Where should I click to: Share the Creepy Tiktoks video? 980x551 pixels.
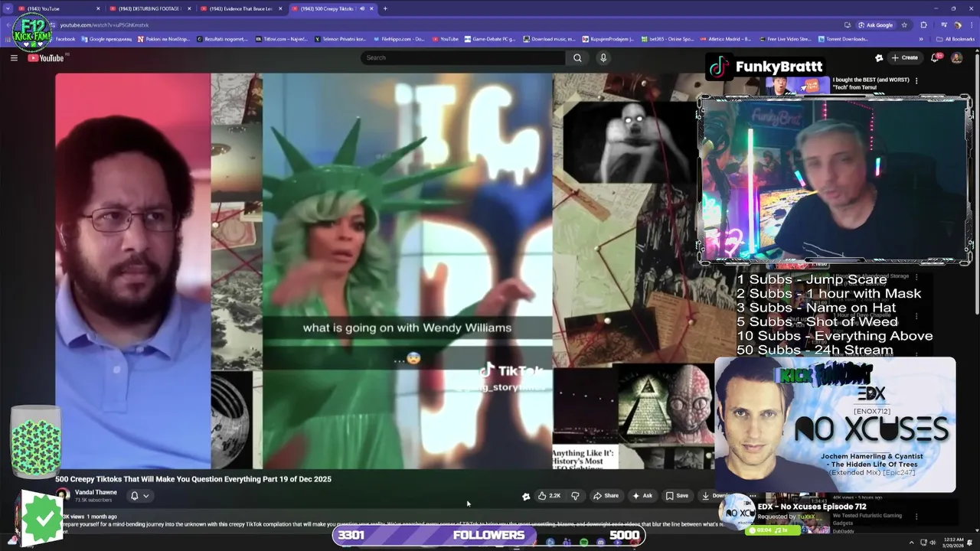click(x=606, y=496)
